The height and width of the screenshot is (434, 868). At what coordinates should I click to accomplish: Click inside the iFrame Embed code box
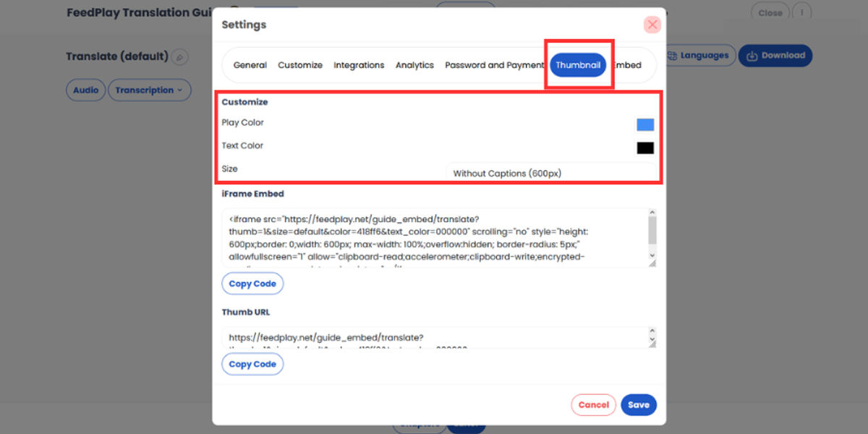coord(434,237)
